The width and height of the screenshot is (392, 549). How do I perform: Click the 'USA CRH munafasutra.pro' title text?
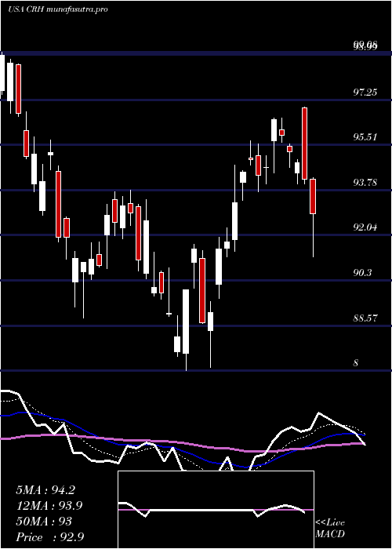point(58,9)
